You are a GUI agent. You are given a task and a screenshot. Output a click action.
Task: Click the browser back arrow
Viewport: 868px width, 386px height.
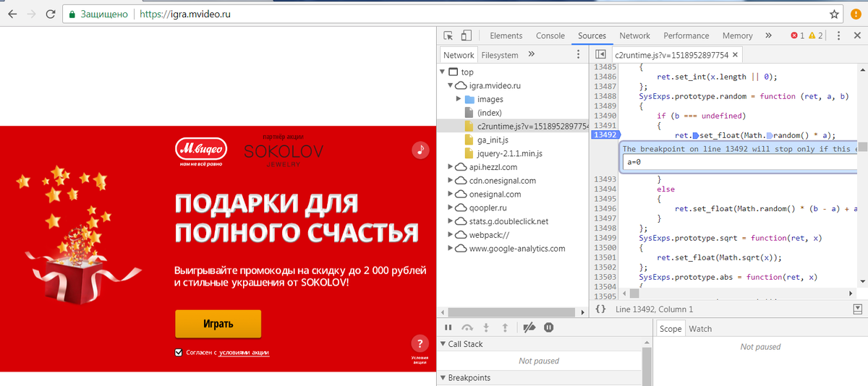coord(12,14)
